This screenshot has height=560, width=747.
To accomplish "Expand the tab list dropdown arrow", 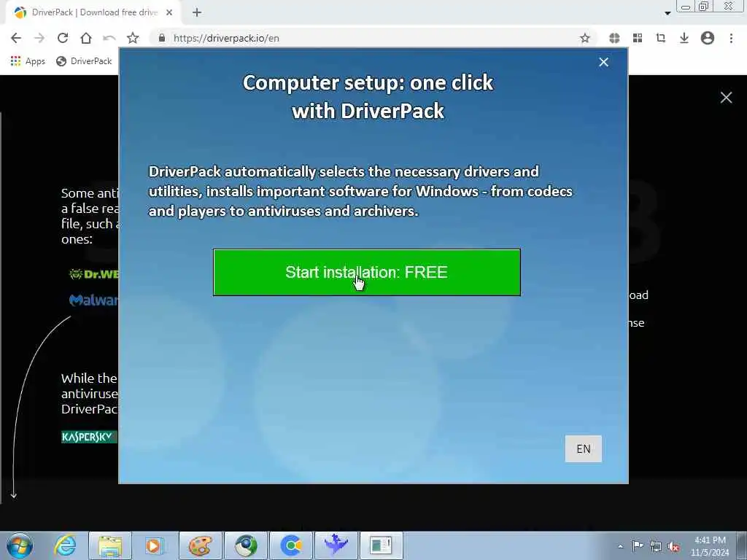I will click(x=667, y=13).
